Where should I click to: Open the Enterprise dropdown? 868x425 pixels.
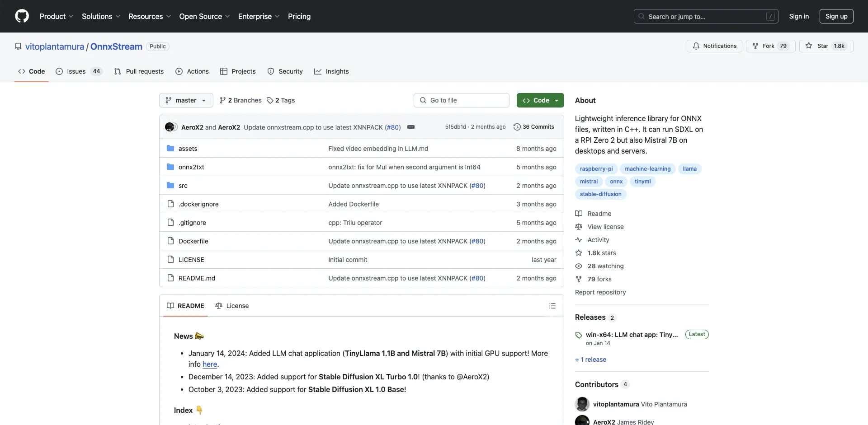click(259, 16)
